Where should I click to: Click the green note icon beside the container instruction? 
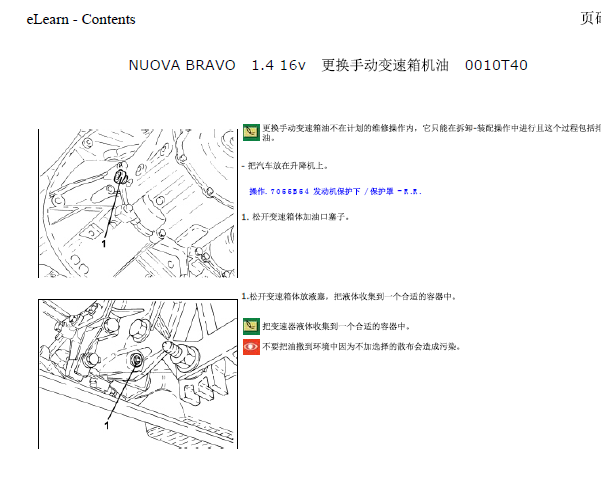pos(251,327)
